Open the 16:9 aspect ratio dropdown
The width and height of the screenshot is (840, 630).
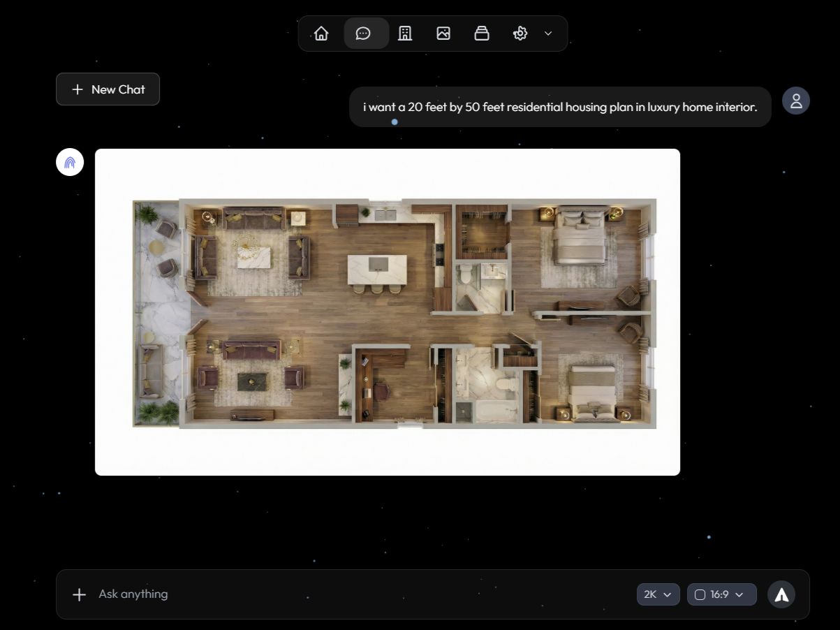coord(721,594)
